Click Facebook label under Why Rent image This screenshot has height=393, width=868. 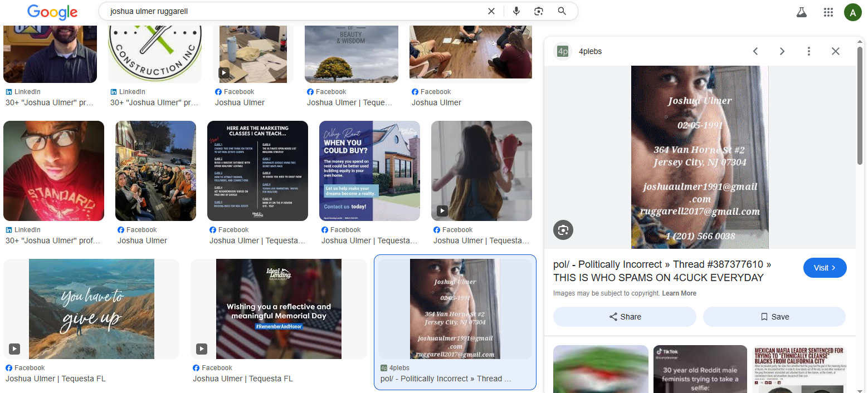click(341, 230)
